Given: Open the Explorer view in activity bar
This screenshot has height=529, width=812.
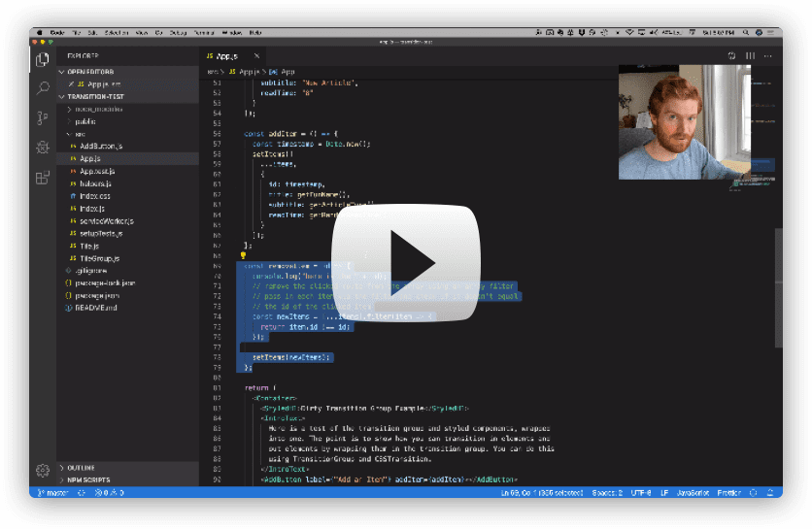Looking at the screenshot, I should pyautogui.click(x=43, y=60).
